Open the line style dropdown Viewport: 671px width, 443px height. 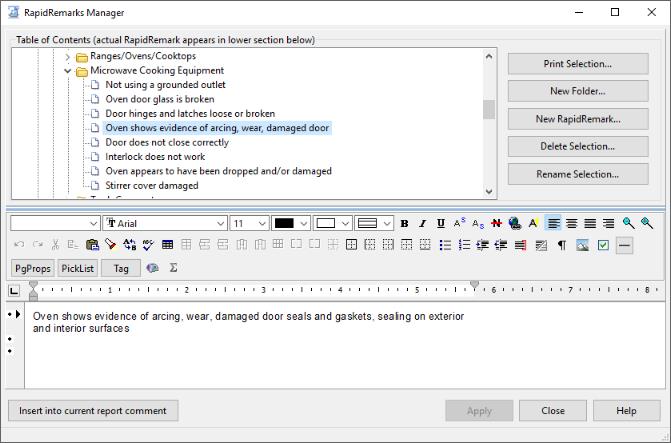tap(374, 223)
